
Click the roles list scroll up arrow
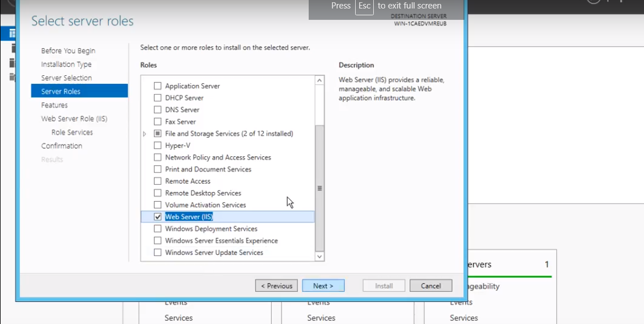point(319,80)
